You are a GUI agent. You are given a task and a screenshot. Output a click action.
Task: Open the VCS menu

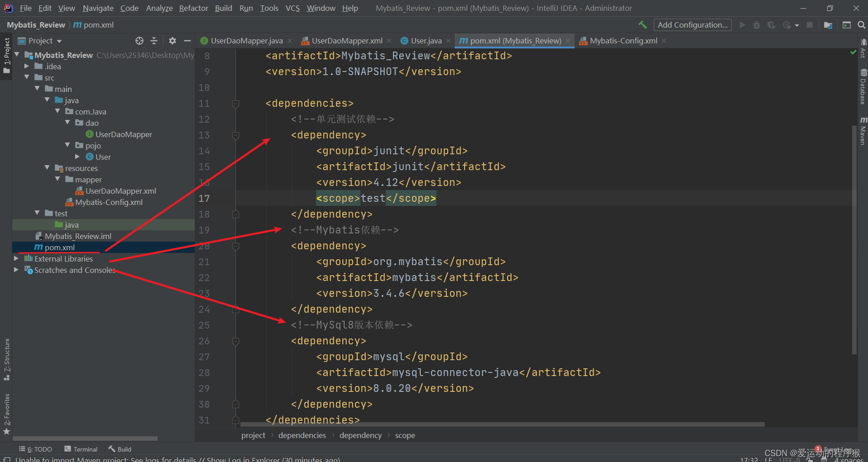coord(293,8)
